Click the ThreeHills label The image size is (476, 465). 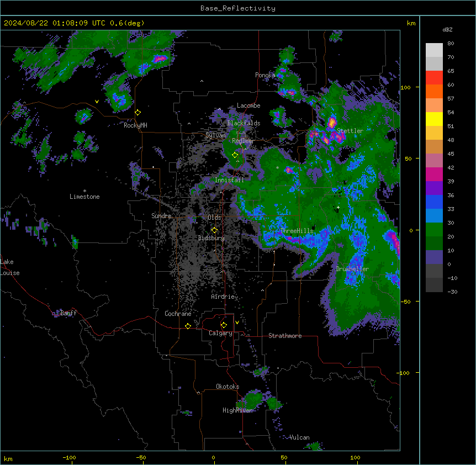tap(297, 231)
